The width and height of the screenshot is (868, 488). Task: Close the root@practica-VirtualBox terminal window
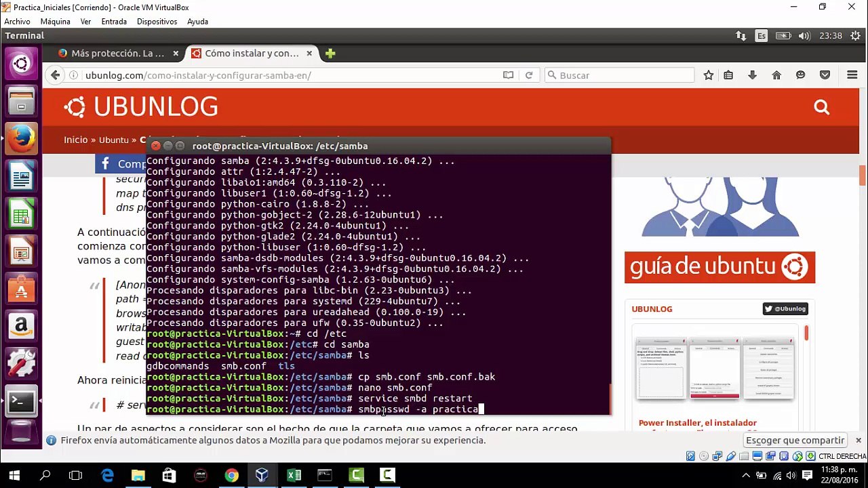click(x=156, y=146)
